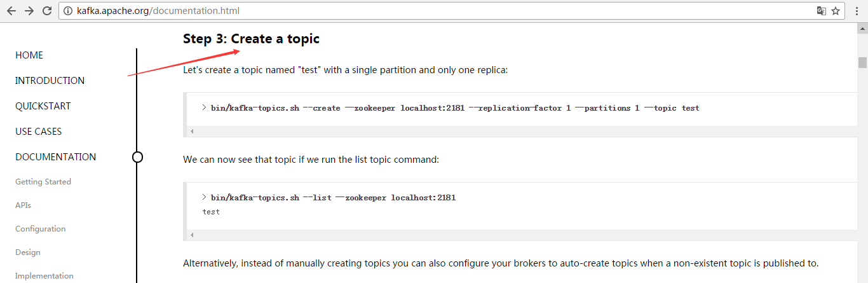Open the Implementation sub-link
The width and height of the screenshot is (868, 283).
(x=44, y=276)
